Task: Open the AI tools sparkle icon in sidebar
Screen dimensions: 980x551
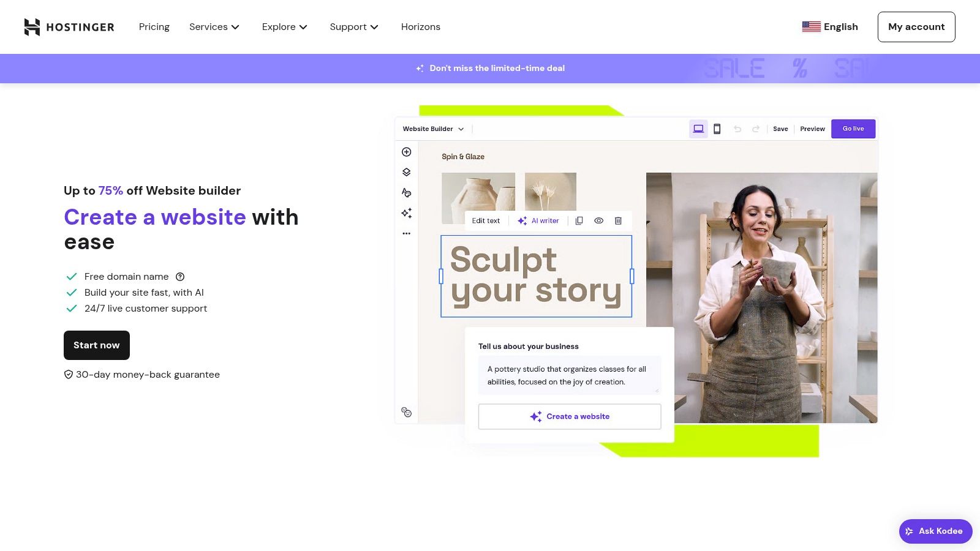Action: point(406,213)
